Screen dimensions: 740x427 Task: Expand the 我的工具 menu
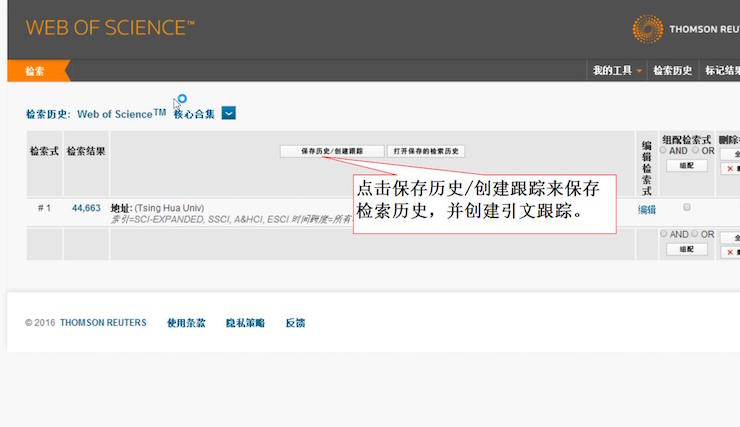tap(617, 71)
